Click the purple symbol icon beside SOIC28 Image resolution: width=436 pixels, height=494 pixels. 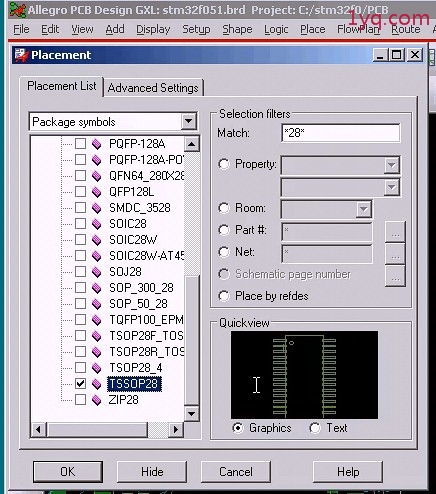[96, 224]
